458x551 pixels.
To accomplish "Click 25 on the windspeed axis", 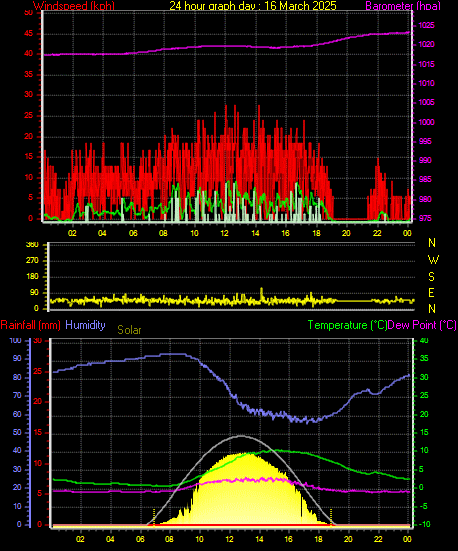I will (x=29, y=116).
